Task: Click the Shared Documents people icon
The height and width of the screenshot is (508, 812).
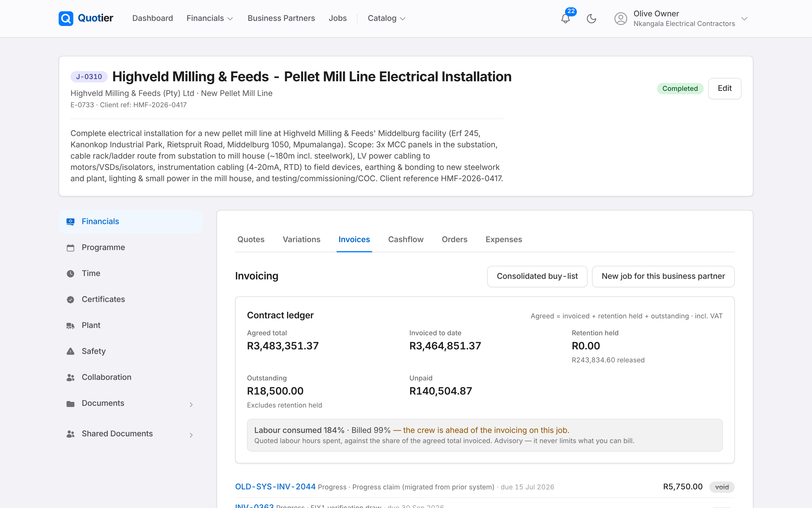Action: [x=70, y=434]
